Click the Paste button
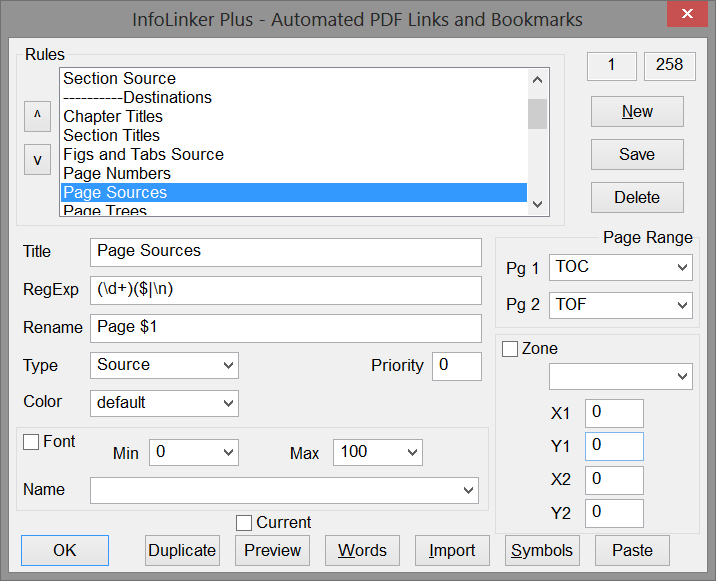 click(632, 550)
